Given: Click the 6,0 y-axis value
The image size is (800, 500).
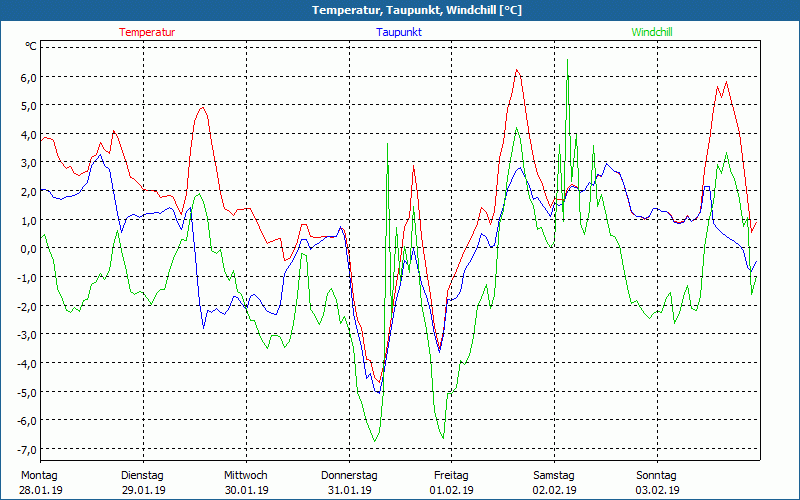Looking at the screenshot, I should pos(28,77).
